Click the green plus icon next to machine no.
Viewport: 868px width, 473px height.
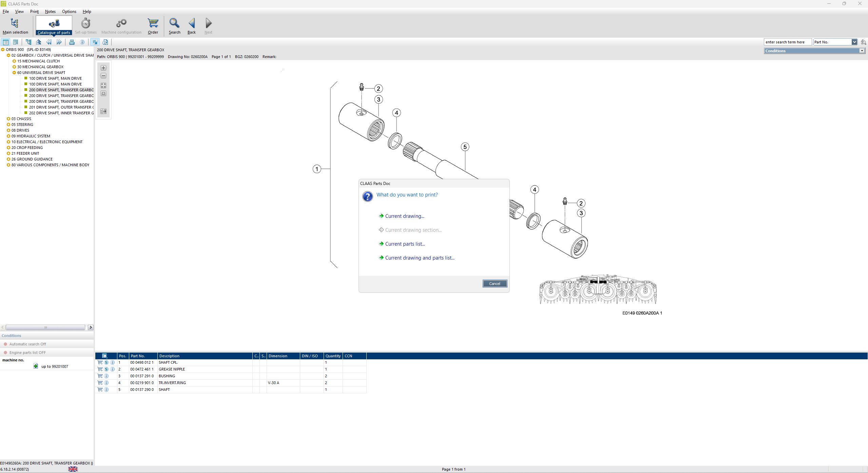coord(36,366)
